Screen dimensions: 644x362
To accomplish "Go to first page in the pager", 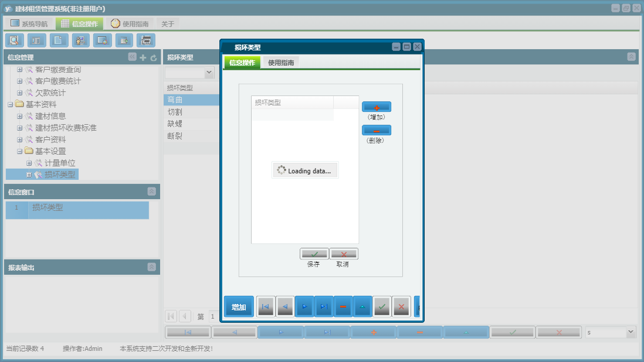I will [171, 316].
